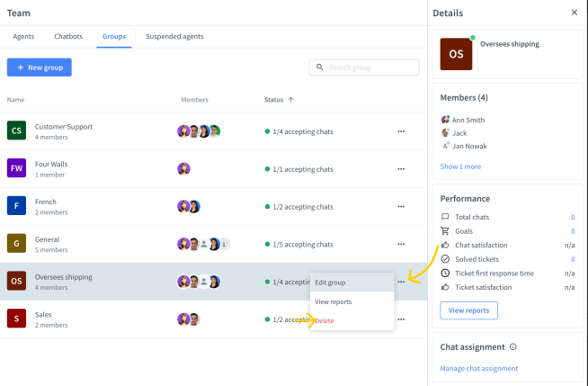Click the Manage chat assignment link
The image size is (588, 386).
click(478, 368)
